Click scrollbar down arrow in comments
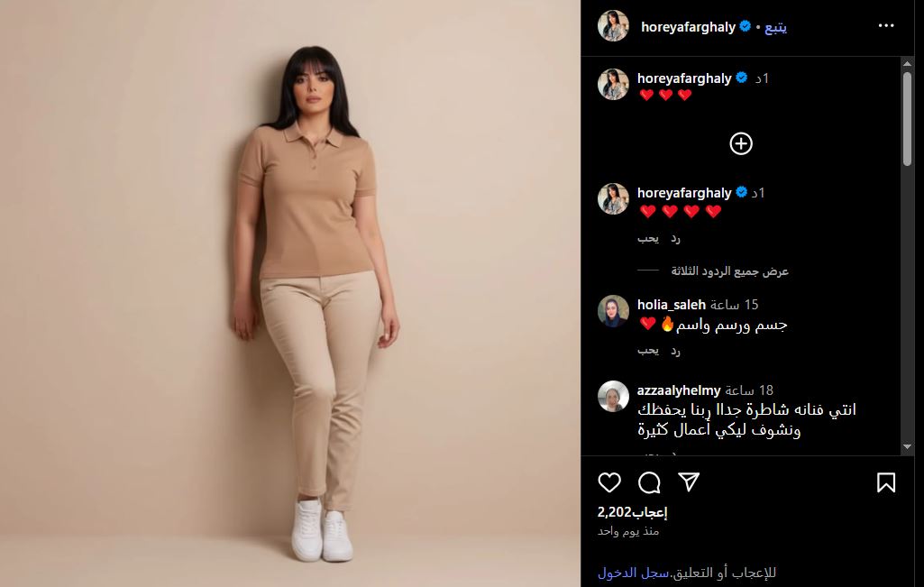Screen dimensions: 924x587 907,446
